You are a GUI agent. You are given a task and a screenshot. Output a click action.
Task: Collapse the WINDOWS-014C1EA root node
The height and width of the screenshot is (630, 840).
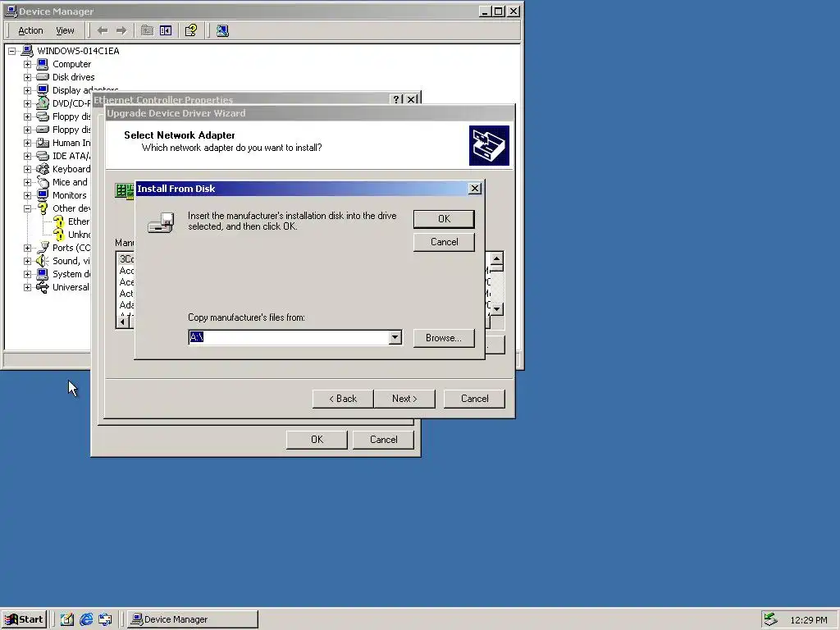pyautogui.click(x=11, y=52)
